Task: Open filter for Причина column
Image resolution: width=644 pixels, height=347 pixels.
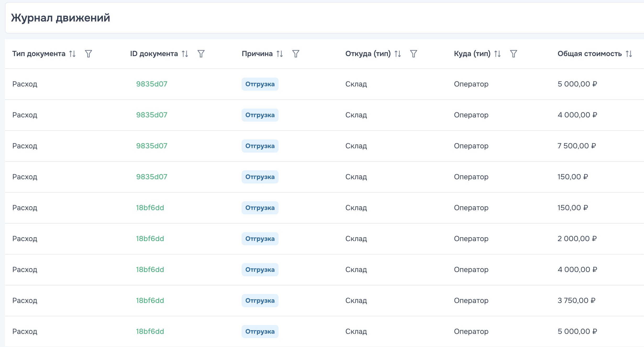Action: (x=296, y=54)
